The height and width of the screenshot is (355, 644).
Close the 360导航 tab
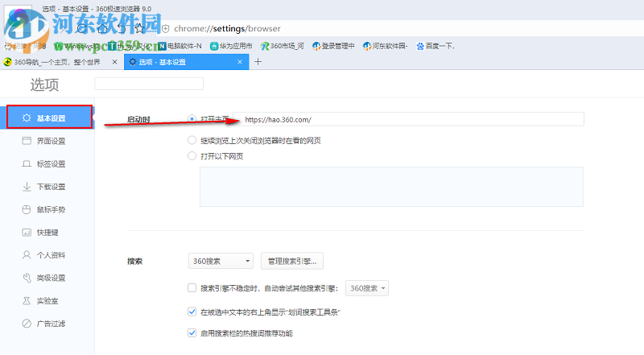pyautogui.click(x=114, y=62)
